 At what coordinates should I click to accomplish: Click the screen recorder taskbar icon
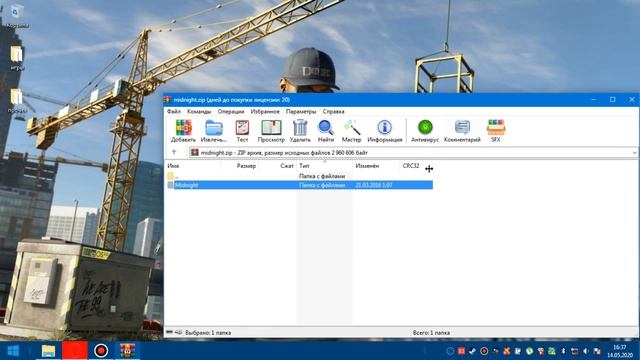point(101,351)
